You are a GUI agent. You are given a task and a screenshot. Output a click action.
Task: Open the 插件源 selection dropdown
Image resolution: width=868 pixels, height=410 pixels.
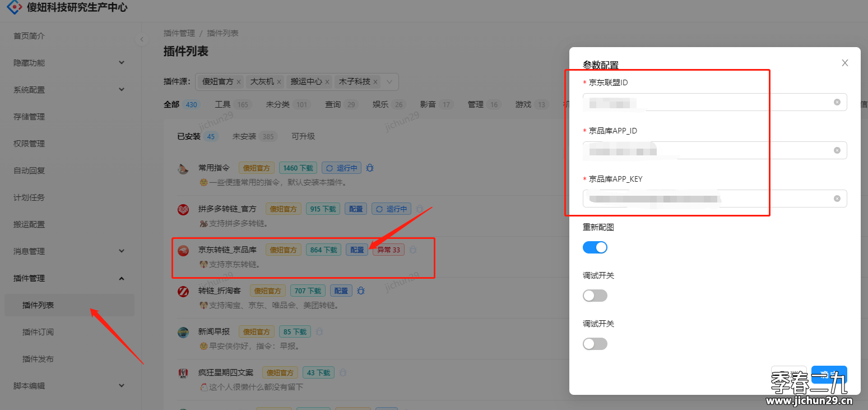[x=389, y=81]
